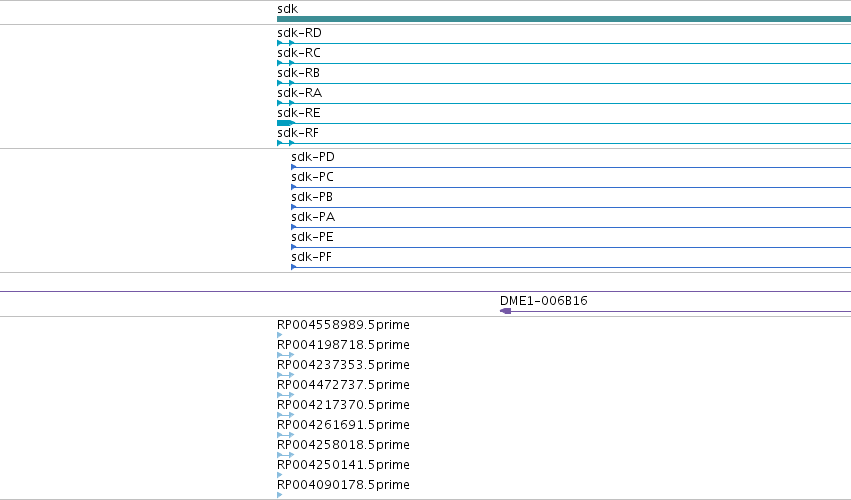
Task: Select RP004217370.5prime label
Action: [344, 406]
